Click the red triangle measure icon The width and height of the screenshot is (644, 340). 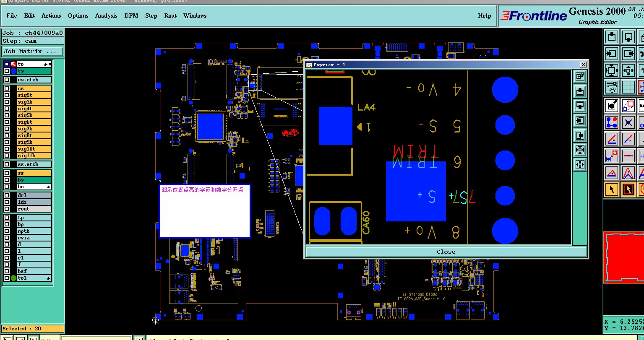[612, 173]
